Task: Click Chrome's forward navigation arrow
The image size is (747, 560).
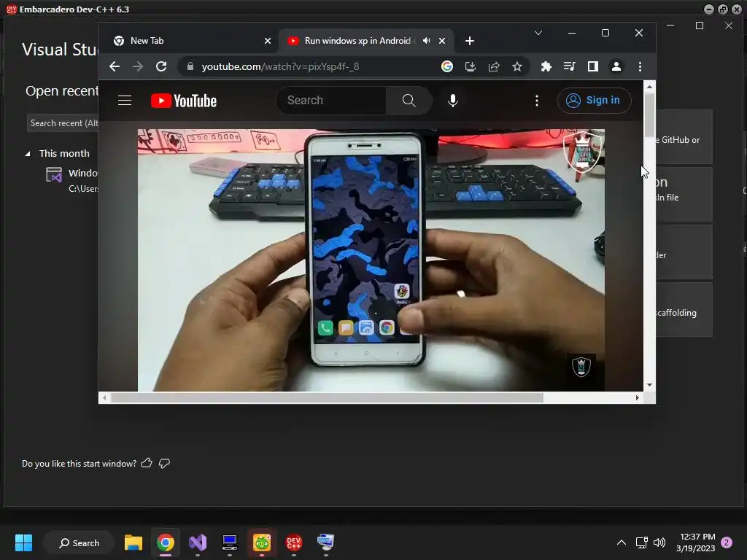Action: (138, 66)
